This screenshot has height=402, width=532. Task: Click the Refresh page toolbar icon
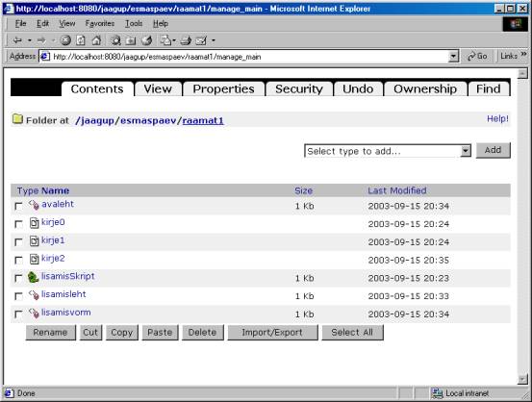click(x=81, y=40)
